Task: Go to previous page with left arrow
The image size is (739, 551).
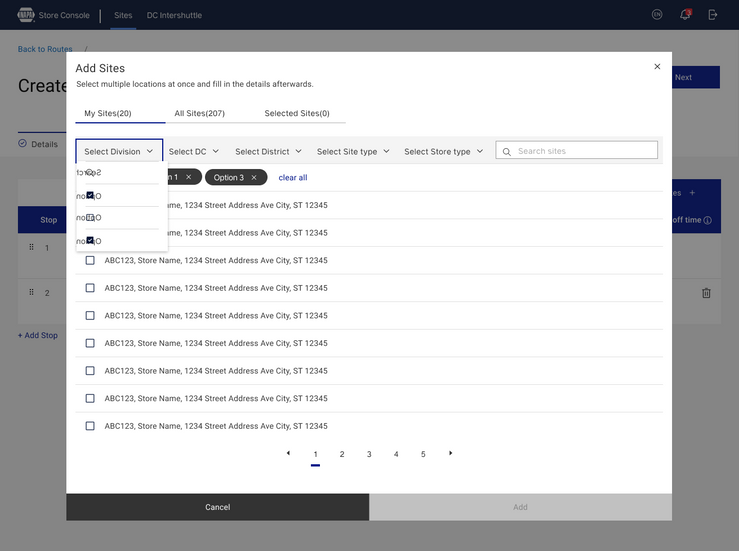Action: [x=288, y=453]
